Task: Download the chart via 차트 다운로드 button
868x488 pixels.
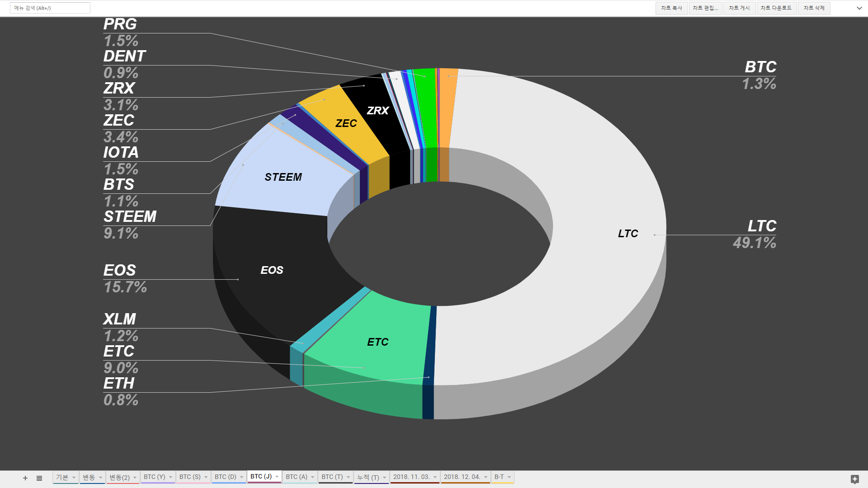Action: pyautogui.click(x=776, y=8)
